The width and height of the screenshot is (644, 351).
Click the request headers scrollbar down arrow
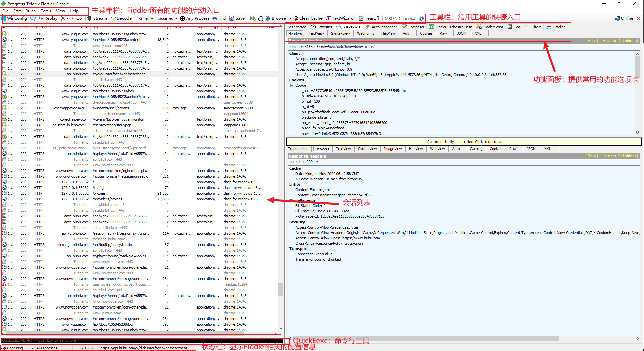[637, 133]
